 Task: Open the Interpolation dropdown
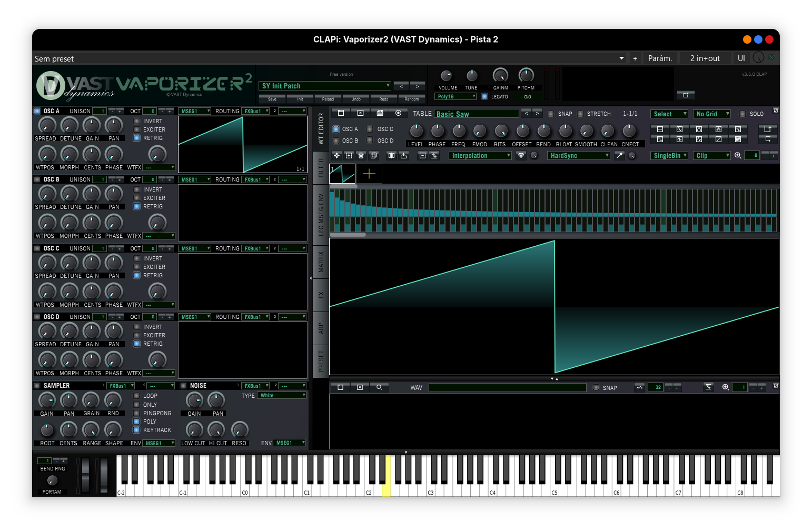(479, 155)
